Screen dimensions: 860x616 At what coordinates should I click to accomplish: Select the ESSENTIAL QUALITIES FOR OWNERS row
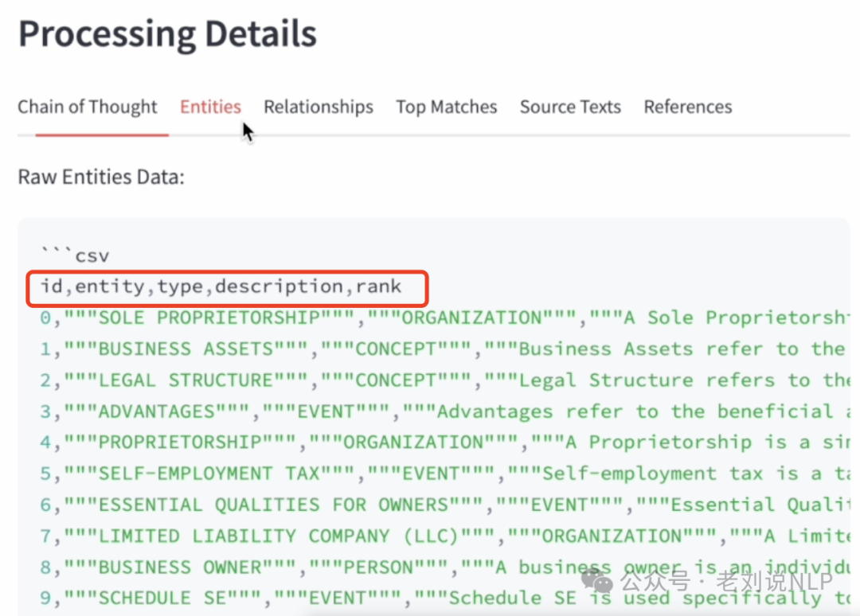(444, 505)
